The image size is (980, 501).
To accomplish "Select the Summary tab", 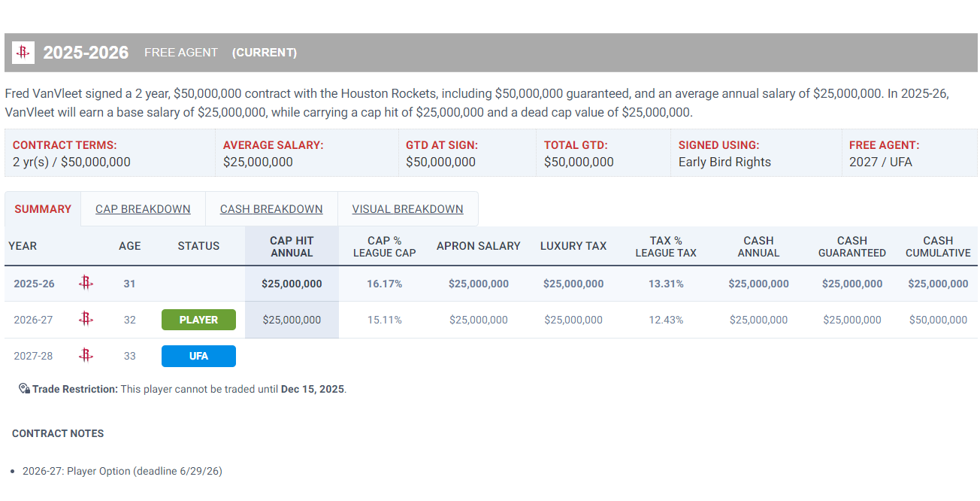I will point(43,209).
